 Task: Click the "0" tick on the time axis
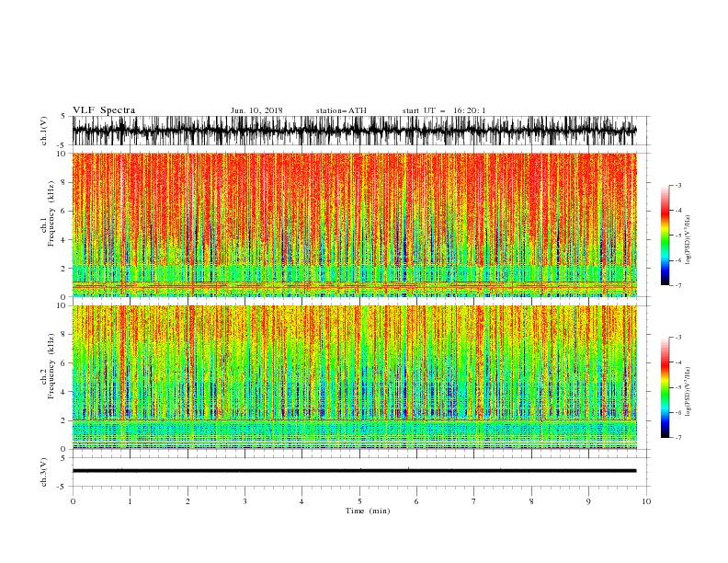[73, 501]
